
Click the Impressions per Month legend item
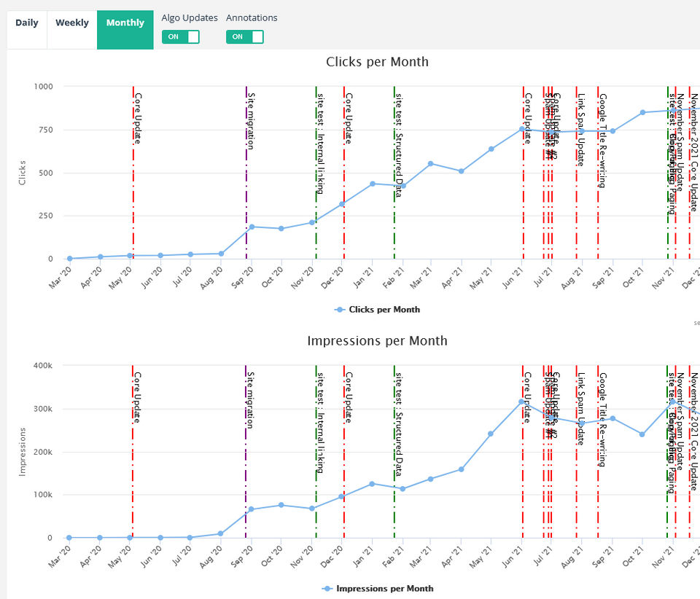tap(378, 589)
